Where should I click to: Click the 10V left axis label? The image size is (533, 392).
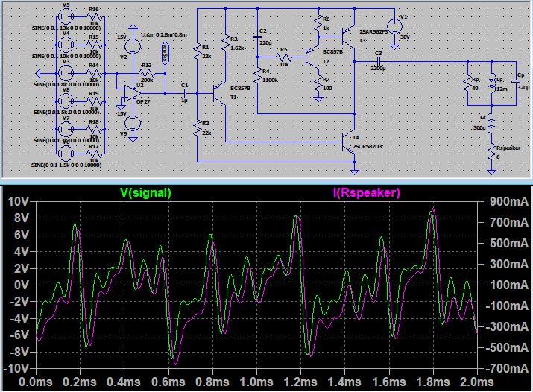(x=19, y=201)
